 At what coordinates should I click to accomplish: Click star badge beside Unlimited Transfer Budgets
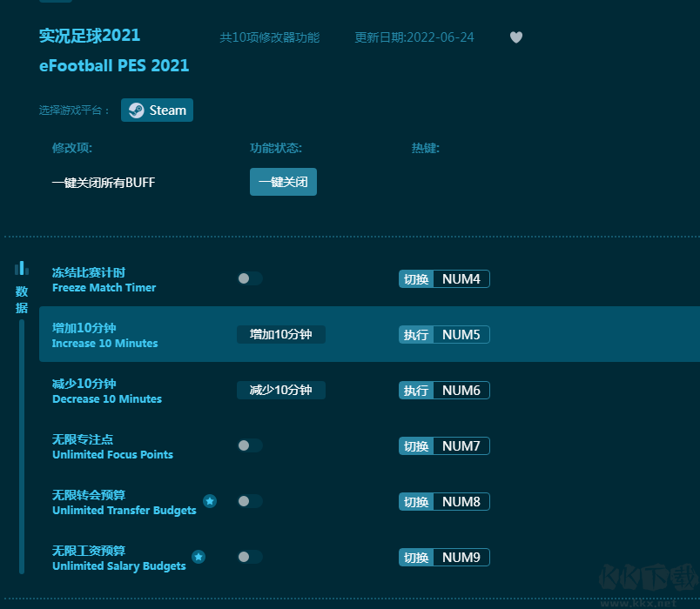click(210, 501)
